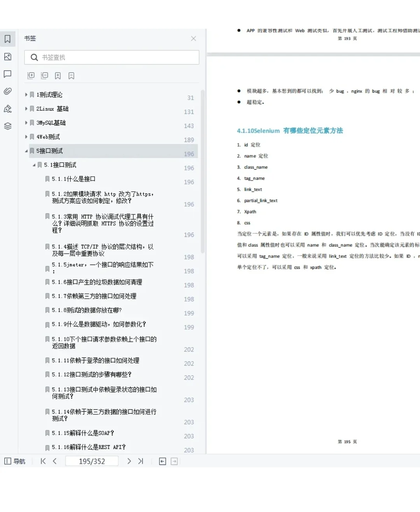Collapse the 5接口测试 bookmark
Screen dimensions: 420x512
click(x=26, y=151)
